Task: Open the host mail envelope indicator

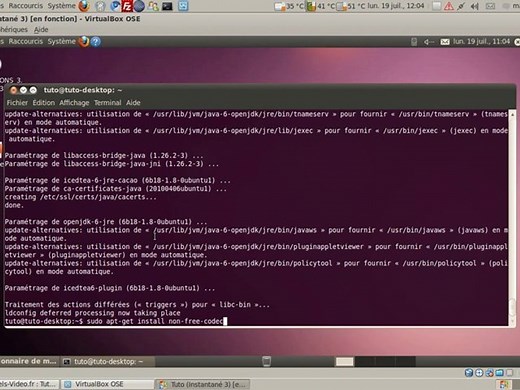Action: point(490,6)
